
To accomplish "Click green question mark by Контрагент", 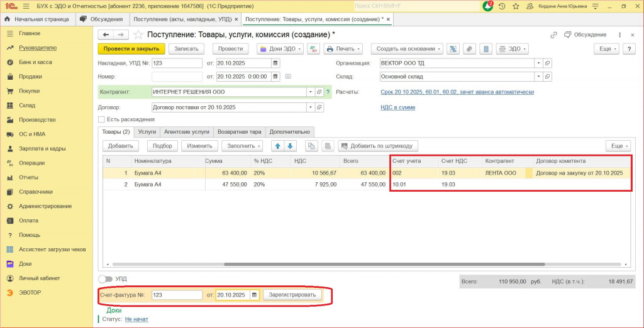I will (328, 92).
